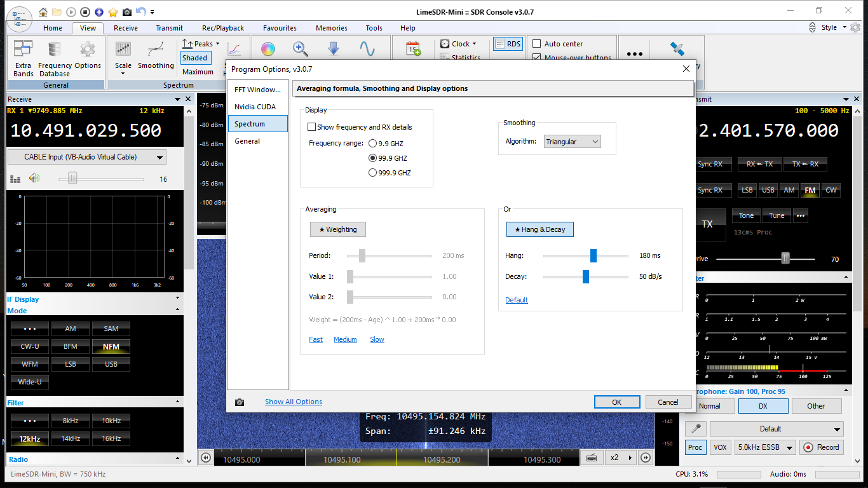
Task: Open the Favourites ribbon tab
Action: 280,28
